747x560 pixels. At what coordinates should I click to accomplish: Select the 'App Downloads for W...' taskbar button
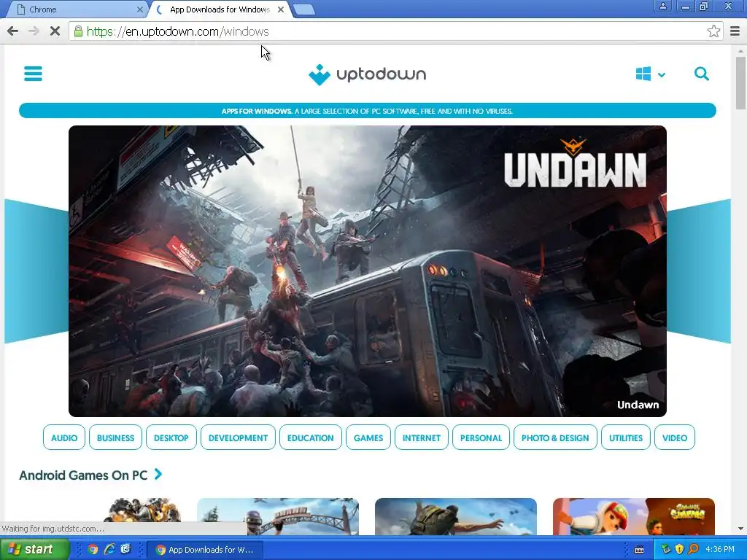(x=205, y=550)
